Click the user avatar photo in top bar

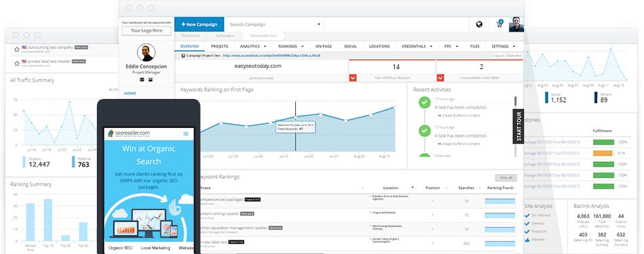click(x=516, y=24)
